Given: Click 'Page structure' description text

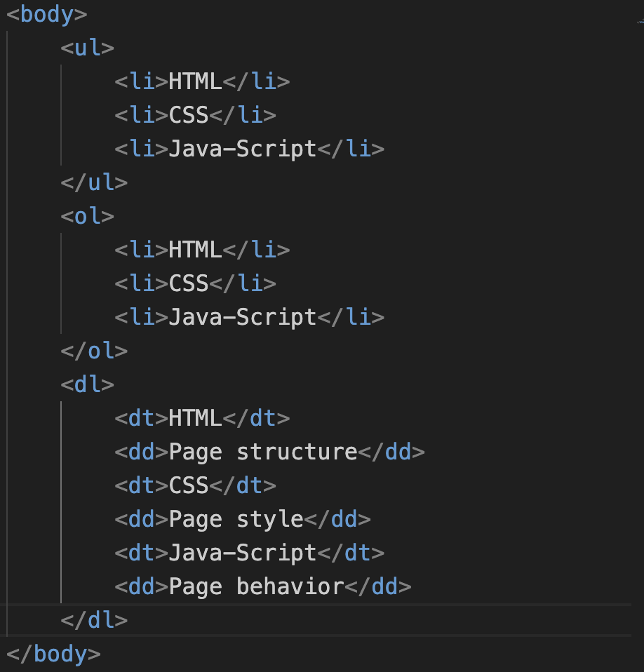Looking at the screenshot, I should point(263,452).
